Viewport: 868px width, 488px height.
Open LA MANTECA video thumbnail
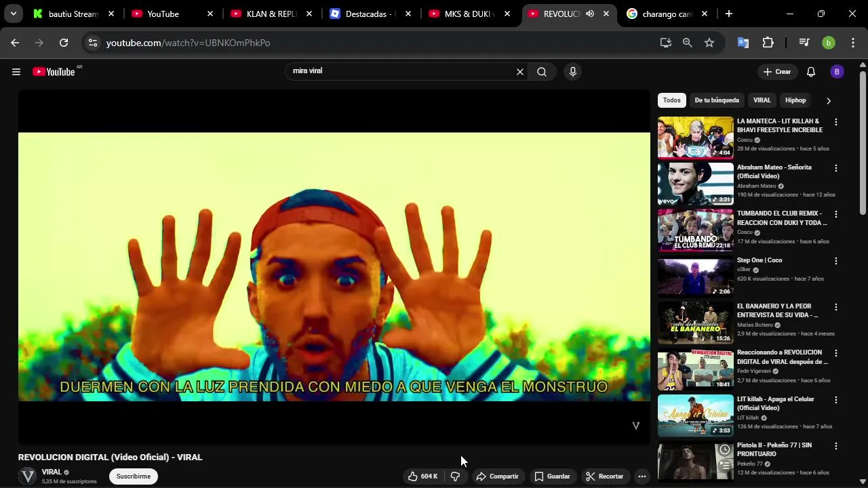point(696,138)
